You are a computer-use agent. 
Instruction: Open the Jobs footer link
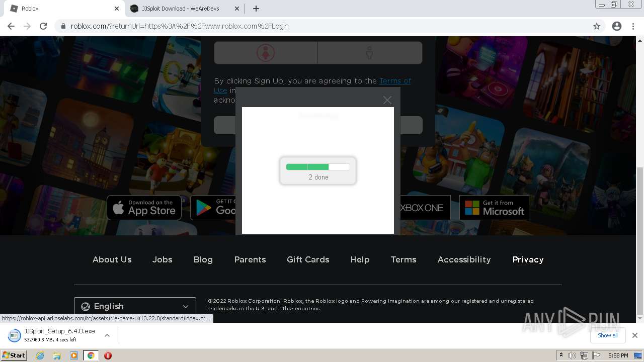163,259
